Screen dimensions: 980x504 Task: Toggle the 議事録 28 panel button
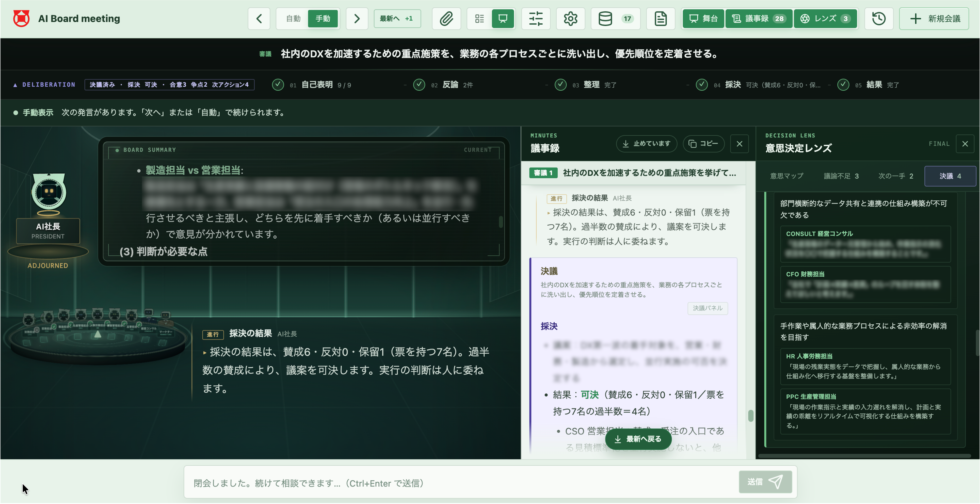(759, 18)
